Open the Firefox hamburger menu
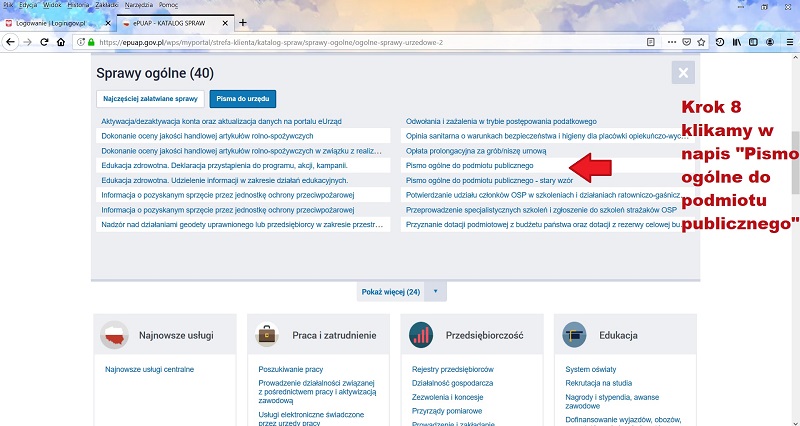Viewport: 800px width, 426px height. point(789,42)
